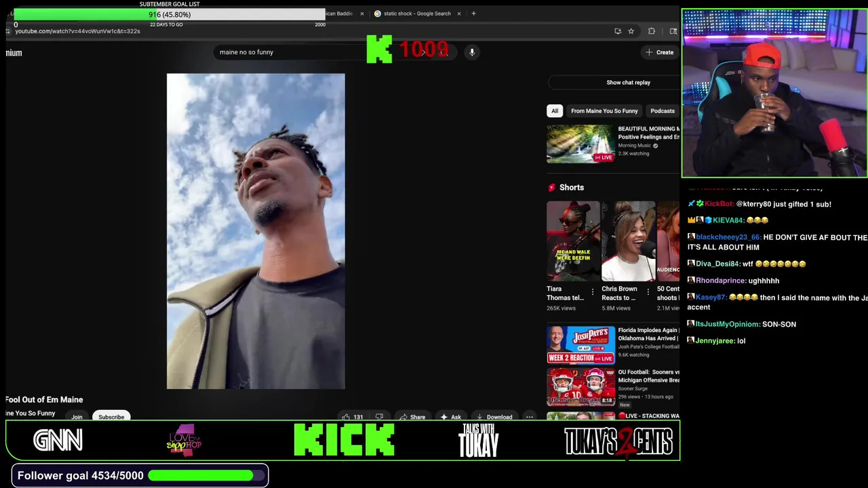Screen dimensions: 868x488
Task: Click the install app icon in address bar
Action: tap(617, 31)
